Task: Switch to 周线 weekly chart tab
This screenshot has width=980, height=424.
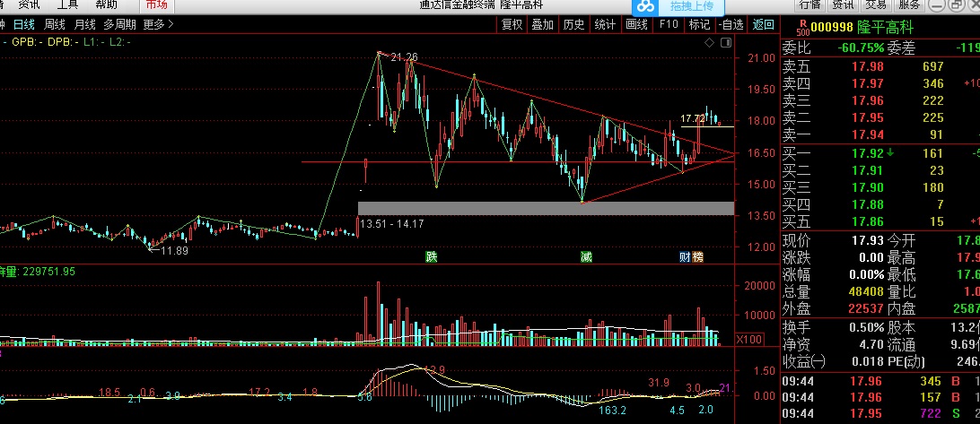Action: [55, 24]
